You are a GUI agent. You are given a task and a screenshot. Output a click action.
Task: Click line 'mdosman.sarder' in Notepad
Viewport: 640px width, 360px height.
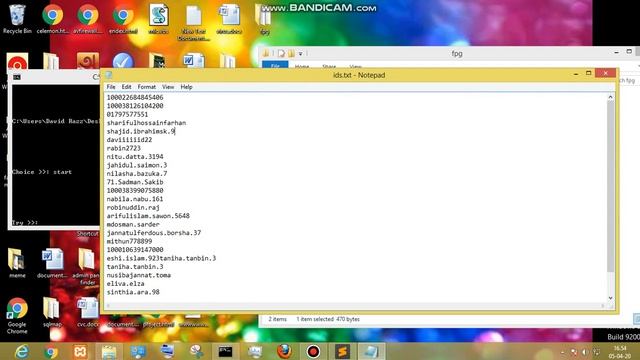coord(133,224)
